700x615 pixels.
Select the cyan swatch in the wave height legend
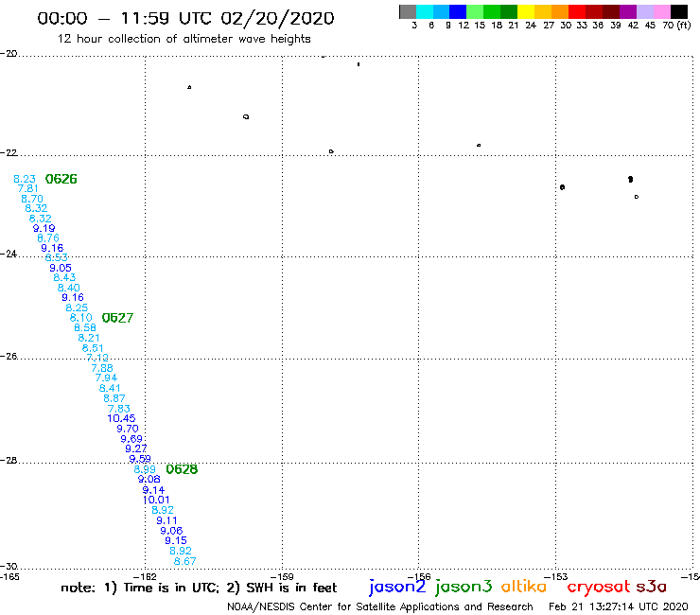(x=425, y=11)
